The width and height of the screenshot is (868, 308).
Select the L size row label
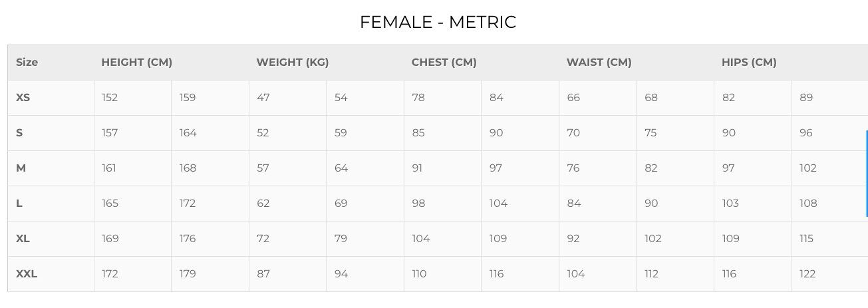coord(19,204)
